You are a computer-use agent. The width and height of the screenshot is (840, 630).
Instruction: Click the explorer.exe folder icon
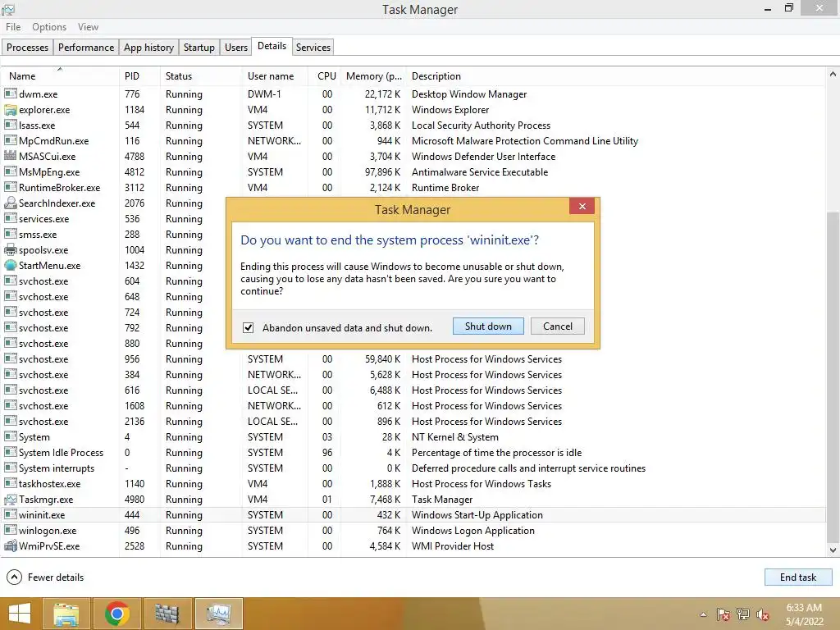tap(10, 110)
